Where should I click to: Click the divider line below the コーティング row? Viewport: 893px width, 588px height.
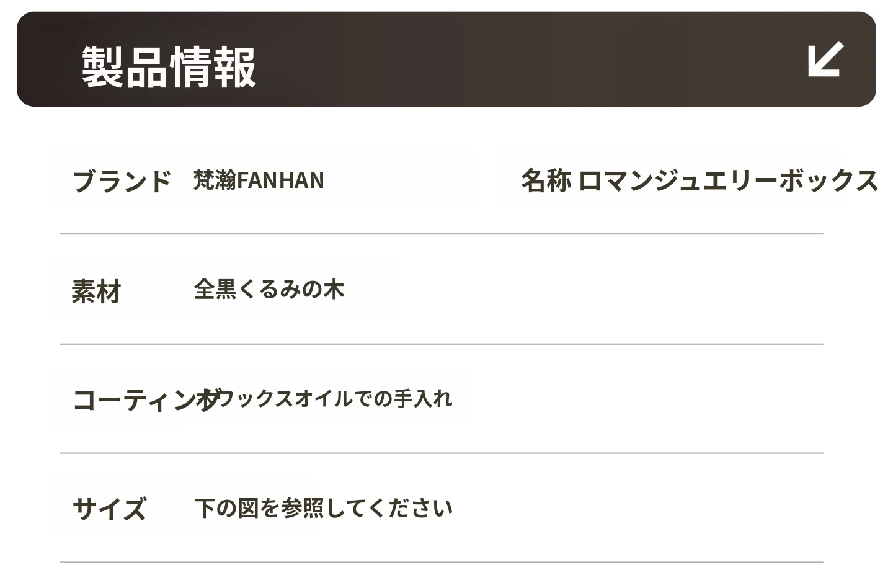(441, 453)
